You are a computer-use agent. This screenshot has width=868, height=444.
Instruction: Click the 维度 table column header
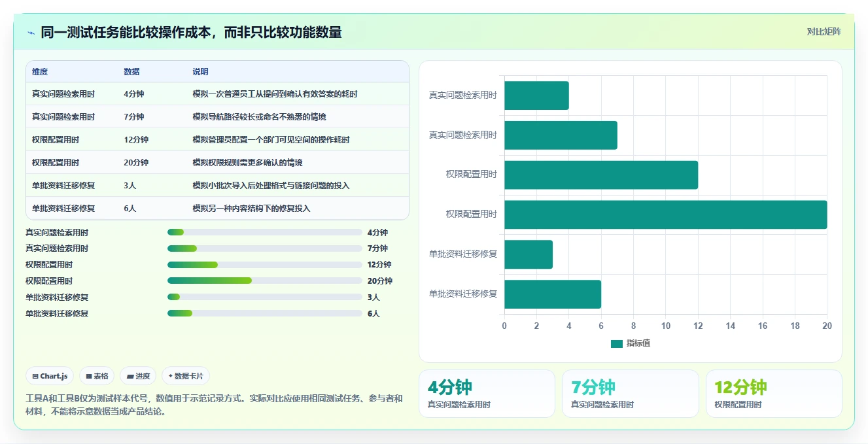pos(40,72)
